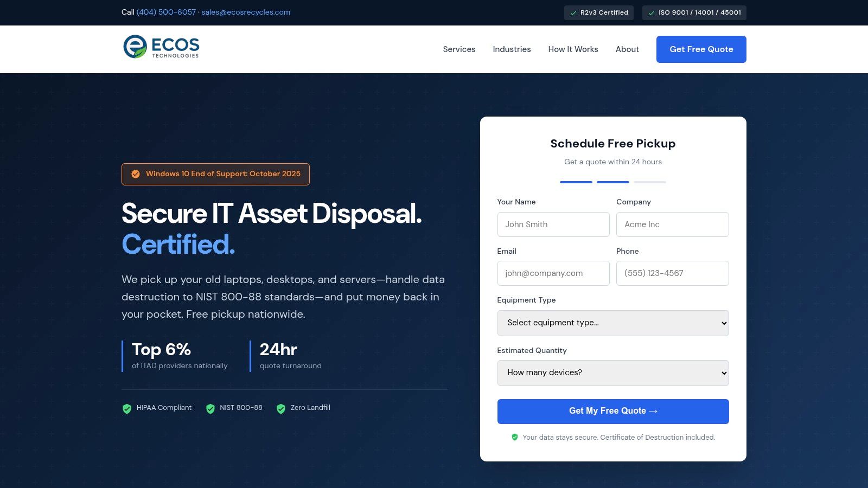The height and width of the screenshot is (488, 868).
Task: Click the Get Free Quote button in the header
Action: (x=701, y=49)
